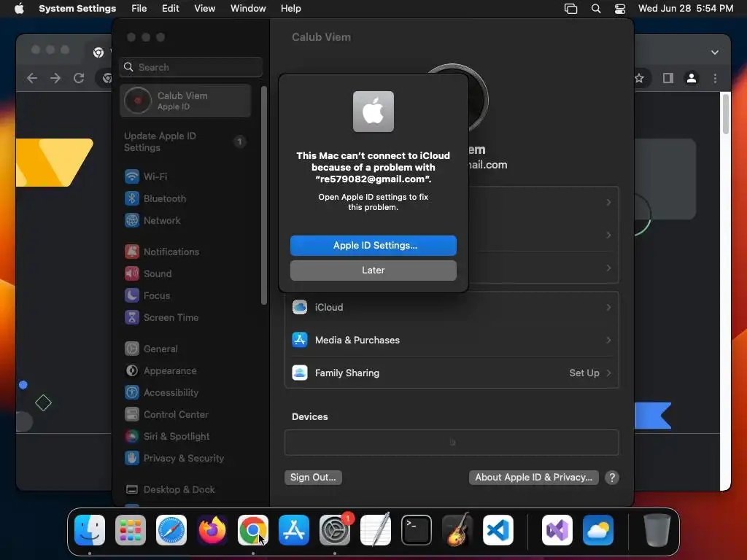Open Siri & Spotlight icon

pyautogui.click(x=132, y=437)
